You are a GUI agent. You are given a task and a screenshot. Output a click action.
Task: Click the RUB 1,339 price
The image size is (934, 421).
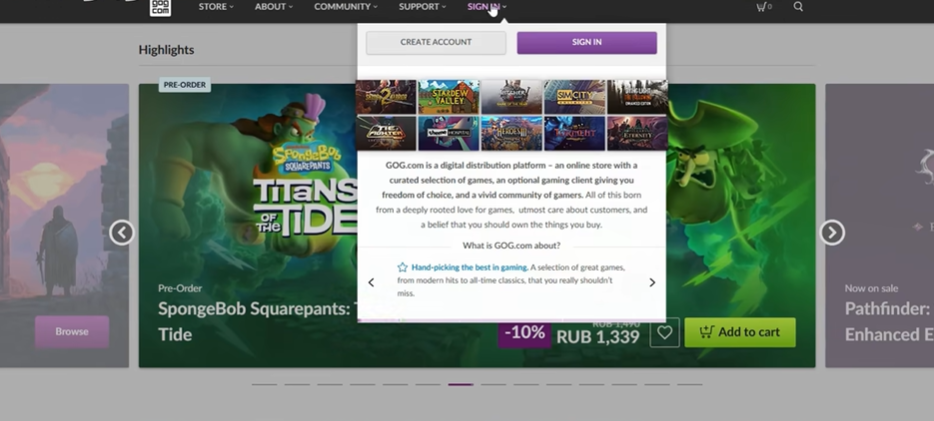pyautogui.click(x=598, y=336)
